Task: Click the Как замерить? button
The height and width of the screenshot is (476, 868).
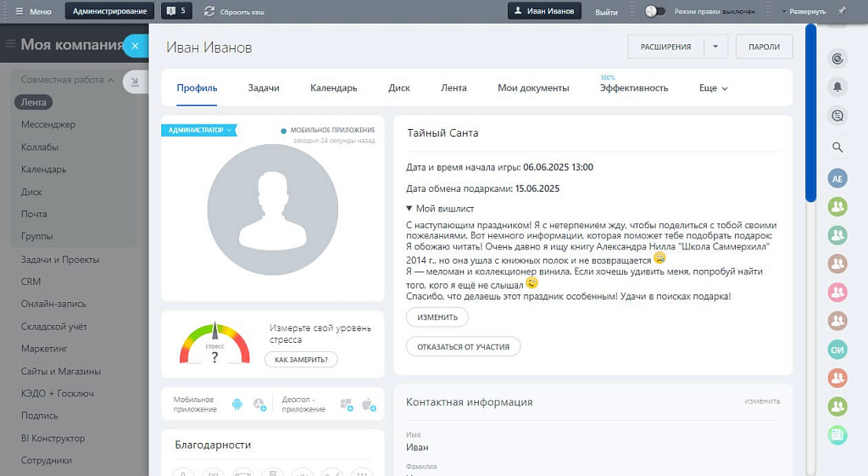Action: click(301, 359)
